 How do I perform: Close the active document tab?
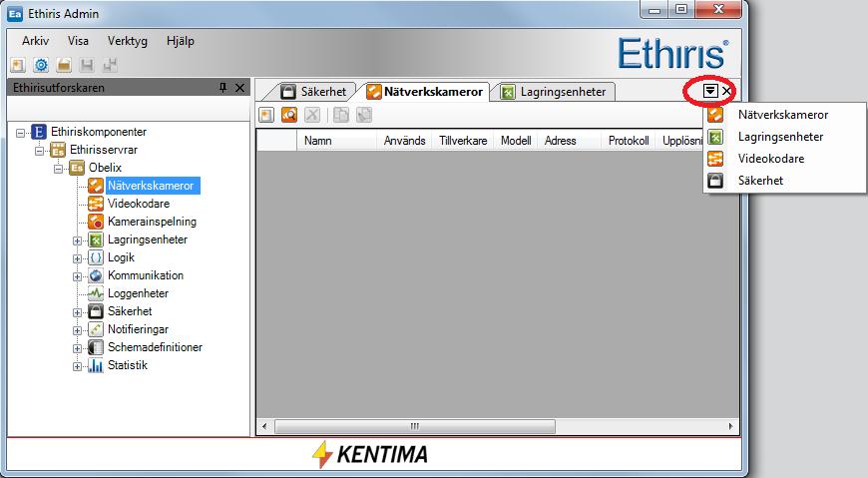[727, 90]
